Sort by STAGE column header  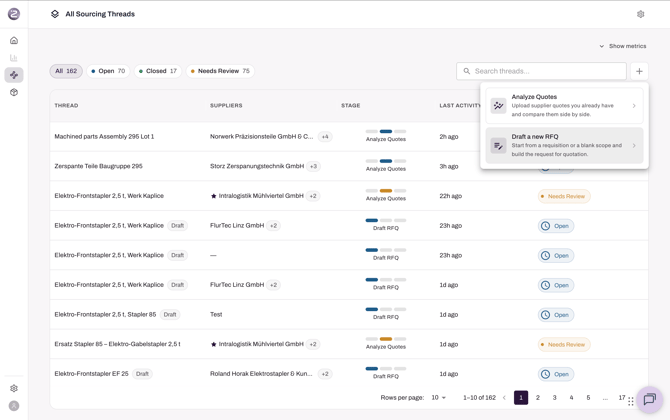(x=350, y=106)
